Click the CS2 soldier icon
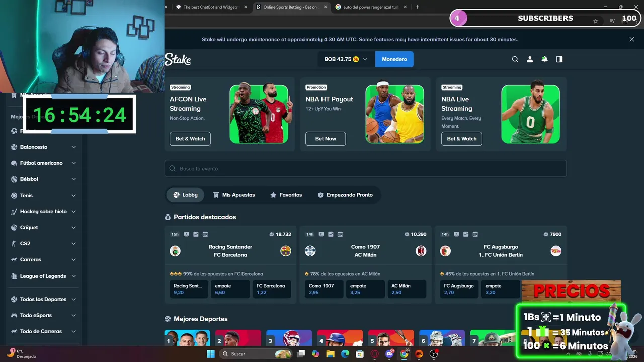Image resolution: width=644 pixels, height=362 pixels. pyautogui.click(x=14, y=244)
